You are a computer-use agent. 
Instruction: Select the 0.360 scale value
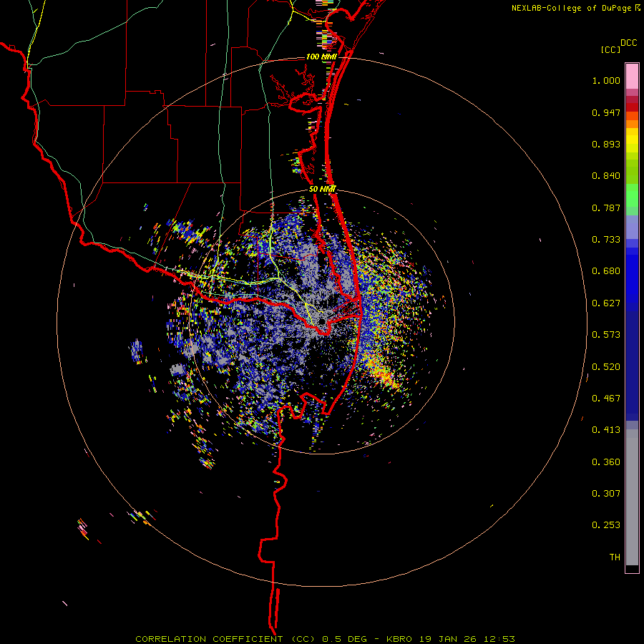(x=606, y=462)
